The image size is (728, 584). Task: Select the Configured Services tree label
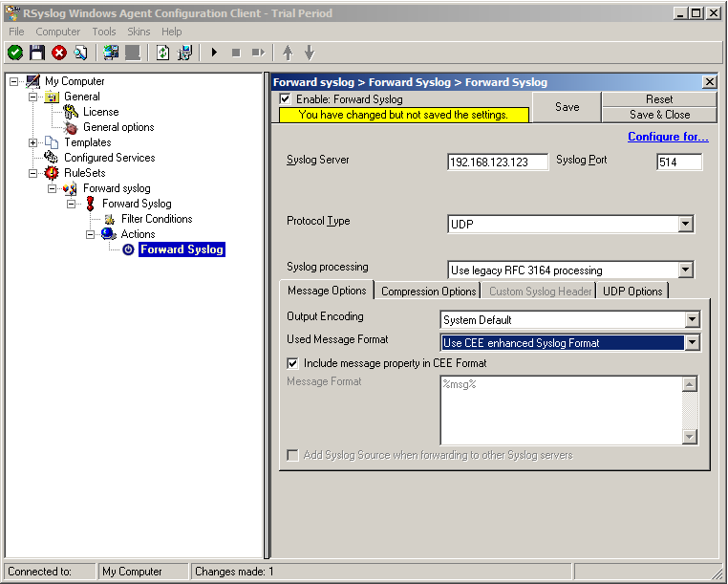(110, 158)
